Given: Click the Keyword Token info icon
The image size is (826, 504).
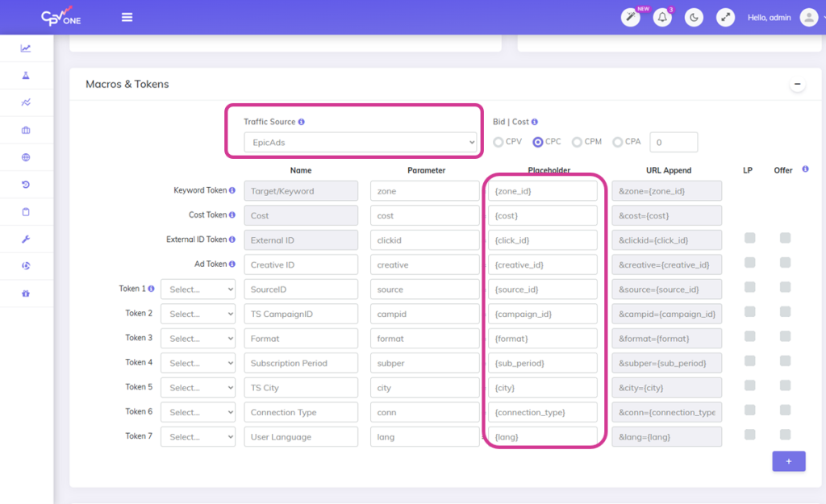Looking at the screenshot, I should (232, 190).
